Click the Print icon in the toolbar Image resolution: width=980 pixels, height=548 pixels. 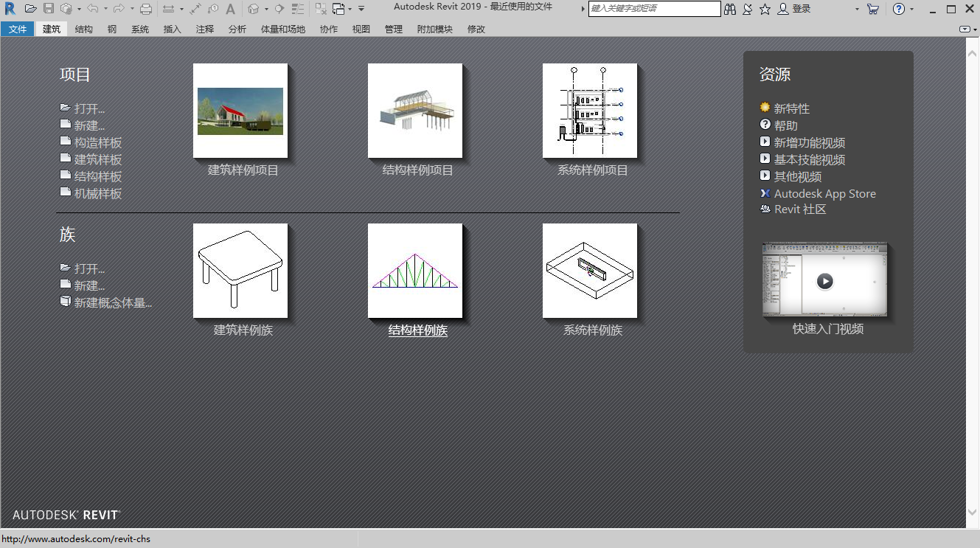(146, 9)
